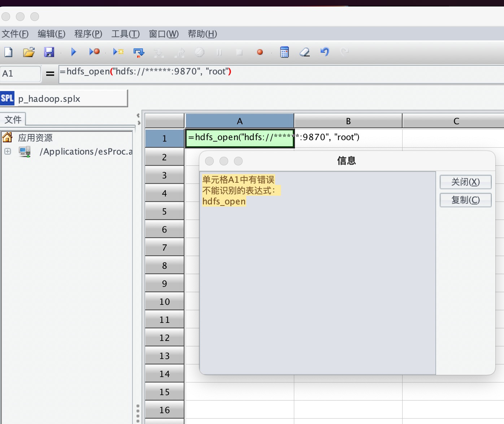Toggle breakpoint with the red dot icon
Screen dimensions: 504x424
[x=260, y=52]
